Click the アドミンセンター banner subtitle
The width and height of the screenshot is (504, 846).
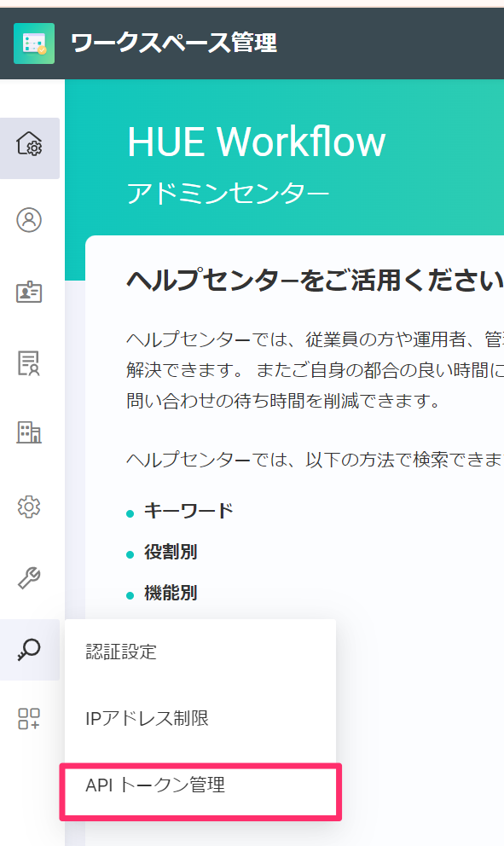[228, 193]
